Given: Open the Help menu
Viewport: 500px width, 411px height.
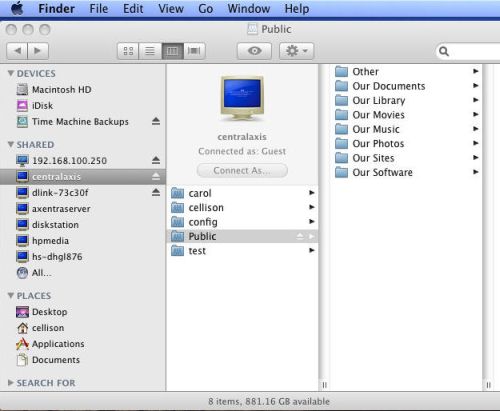Looking at the screenshot, I should [x=297, y=9].
